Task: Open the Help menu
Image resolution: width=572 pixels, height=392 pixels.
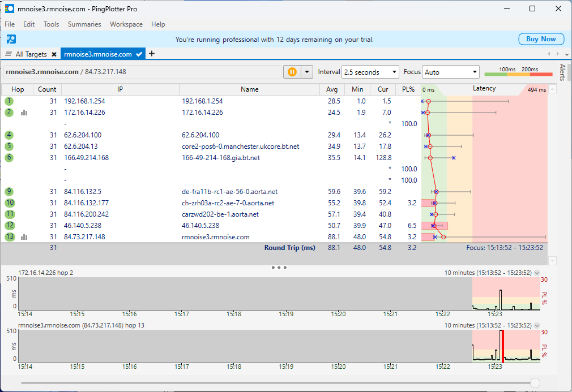Action: click(x=158, y=24)
